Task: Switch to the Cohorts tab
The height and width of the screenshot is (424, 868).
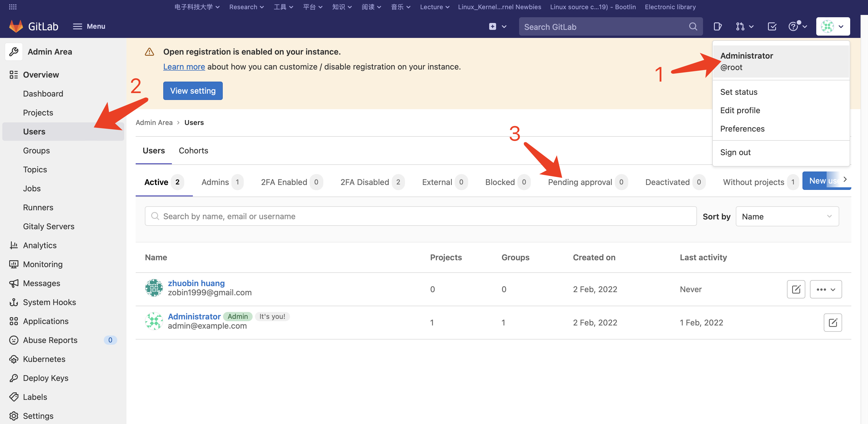Action: pyautogui.click(x=193, y=151)
